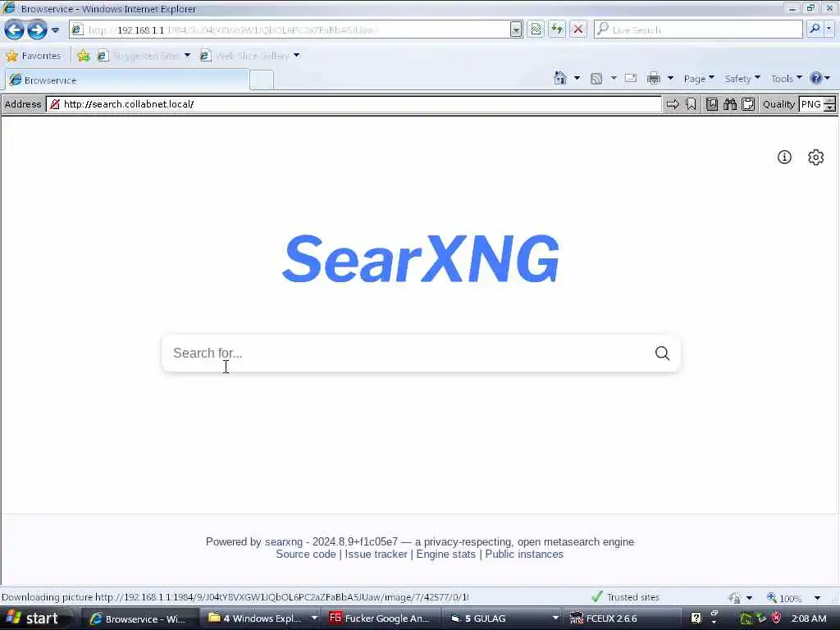Click the RSS Feeds icon
Image resolution: width=840 pixels, height=630 pixels.
pyautogui.click(x=596, y=79)
